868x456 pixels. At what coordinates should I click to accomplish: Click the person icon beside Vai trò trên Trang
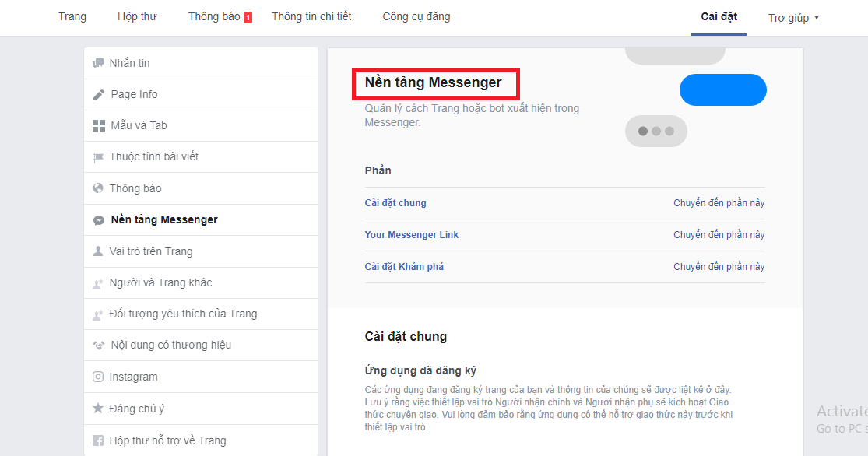click(98, 251)
